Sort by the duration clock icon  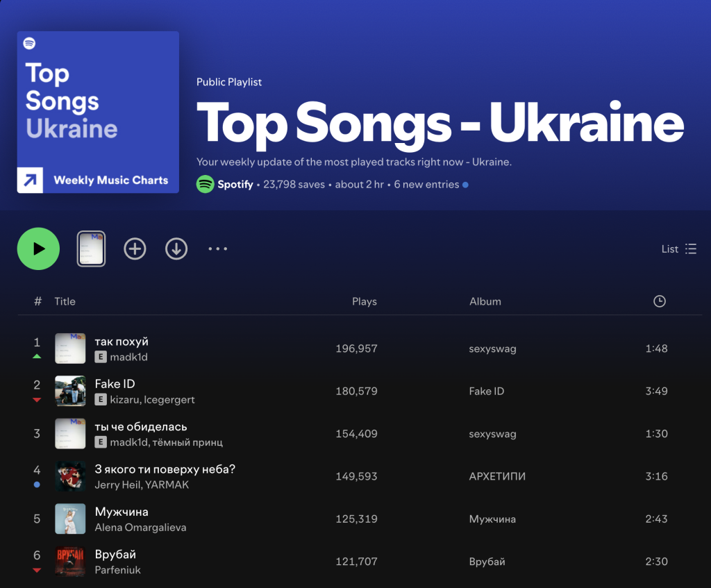click(x=660, y=301)
